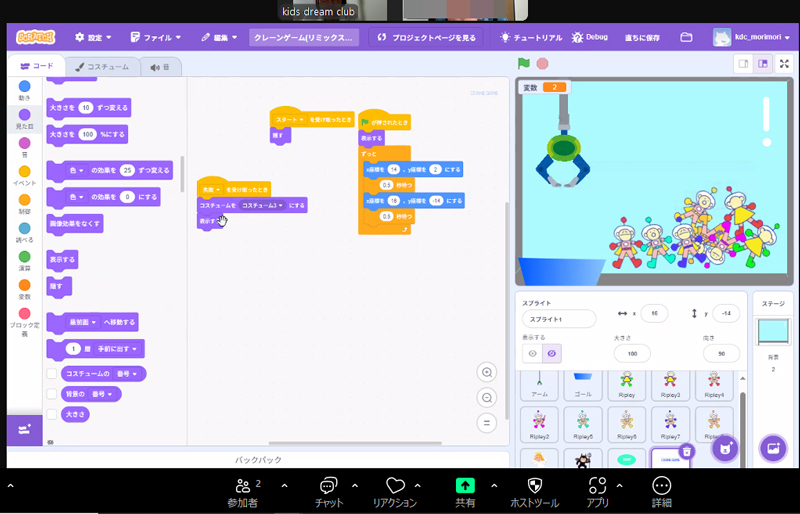Open the チュートリアル tutorials
The image size is (800, 514).
[531, 37]
